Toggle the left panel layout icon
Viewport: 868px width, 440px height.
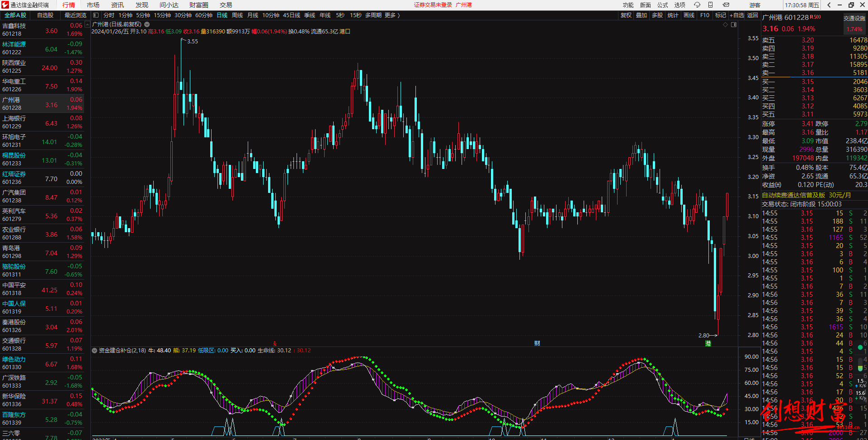pyautogui.click(x=96, y=15)
